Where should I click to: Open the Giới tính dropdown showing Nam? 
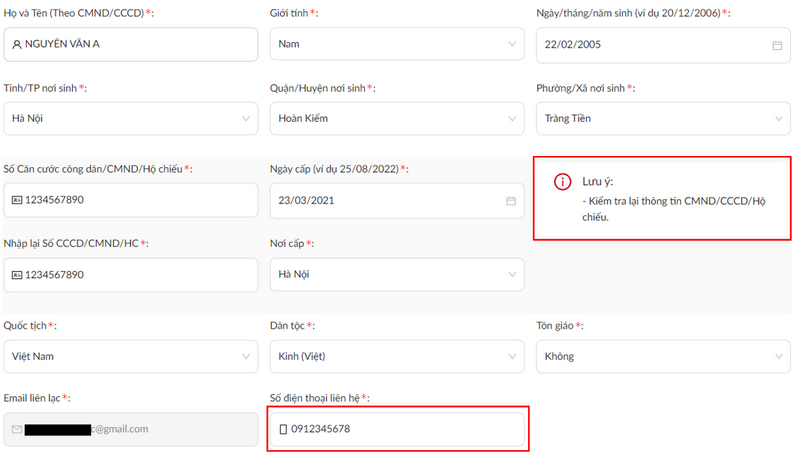click(x=397, y=44)
